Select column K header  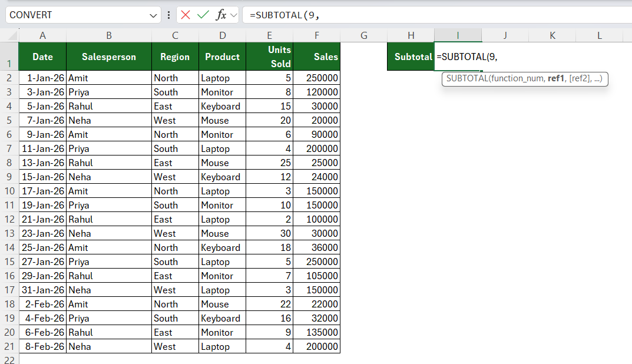point(552,35)
